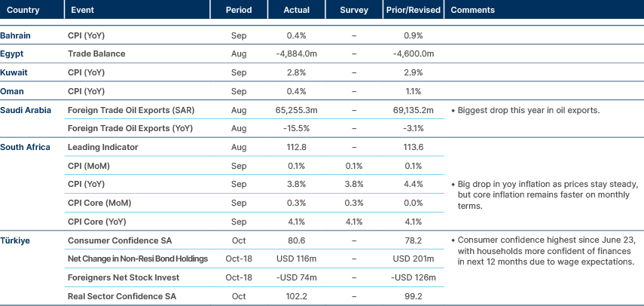The image size is (644, 306).
Task: Click the Egypt Trade Balance event
Action: pyautogui.click(x=96, y=54)
